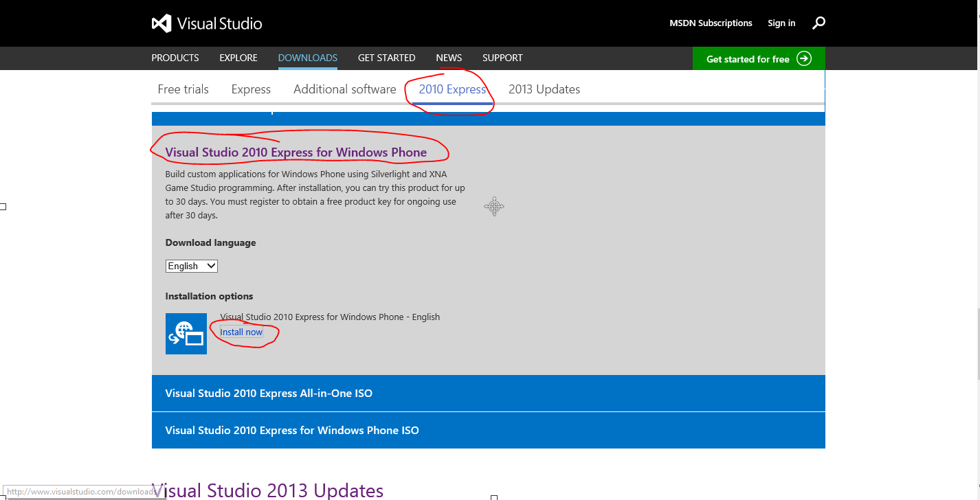Viewport: 980px width, 500px height.
Task: Collapse Visual Studio 2010 Express for Windows Phone heading
Action: (x=296, y=152)
